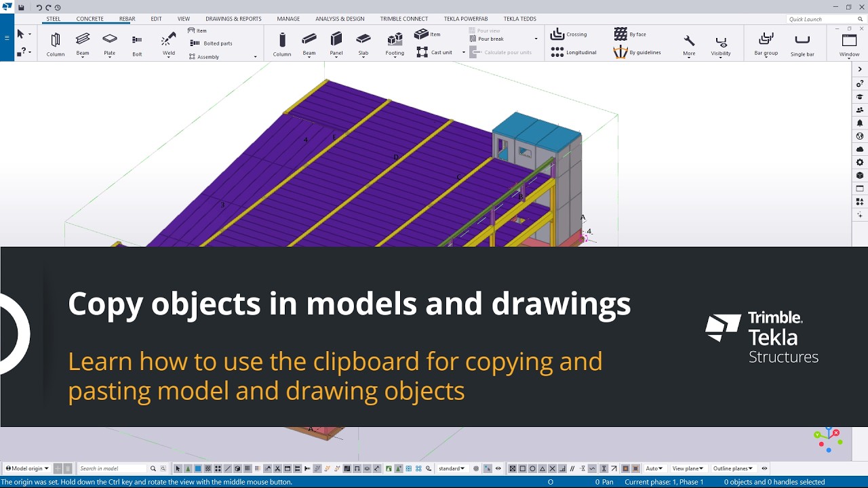Click the Search in model field
Screen dimensions: 868x488
point(112,468)
